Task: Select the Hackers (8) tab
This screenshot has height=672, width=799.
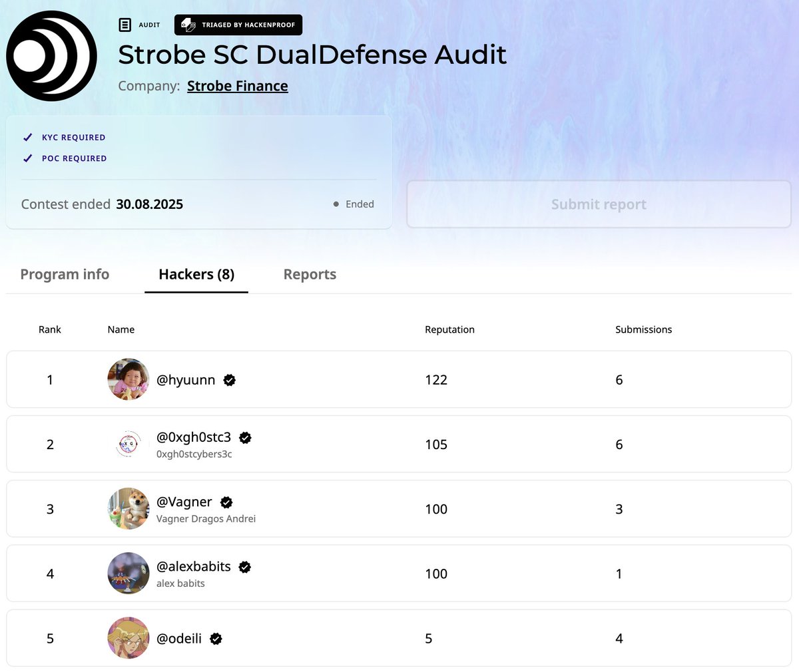Action: coord(196,274)
